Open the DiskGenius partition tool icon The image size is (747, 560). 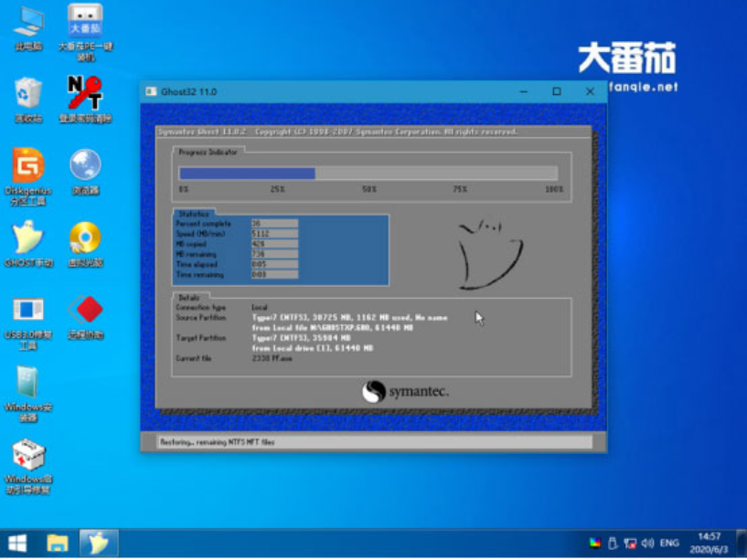[x=27, y=166]
